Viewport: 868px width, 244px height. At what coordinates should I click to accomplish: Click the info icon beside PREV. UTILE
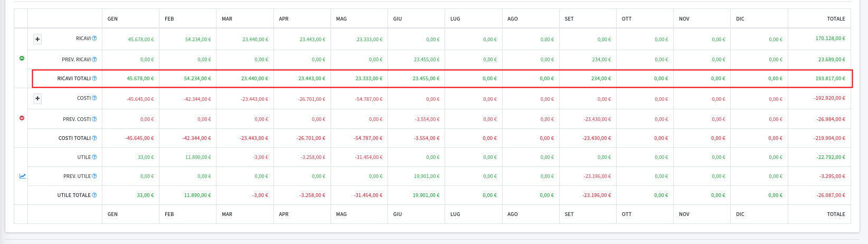click(95, 176)
